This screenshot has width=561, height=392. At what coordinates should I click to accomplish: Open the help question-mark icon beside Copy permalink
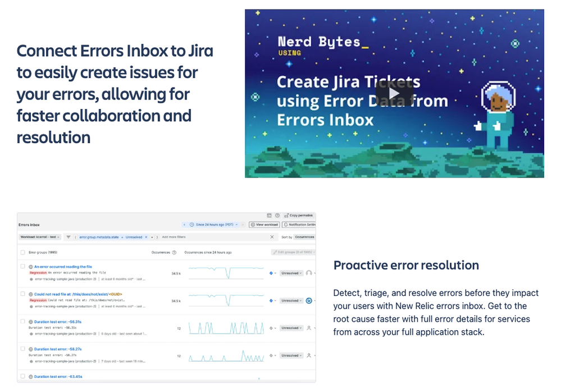click(x=277, y=215)
